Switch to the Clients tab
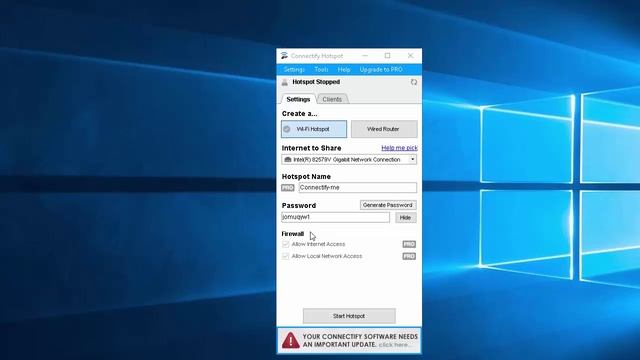 [x=332, y=99]
